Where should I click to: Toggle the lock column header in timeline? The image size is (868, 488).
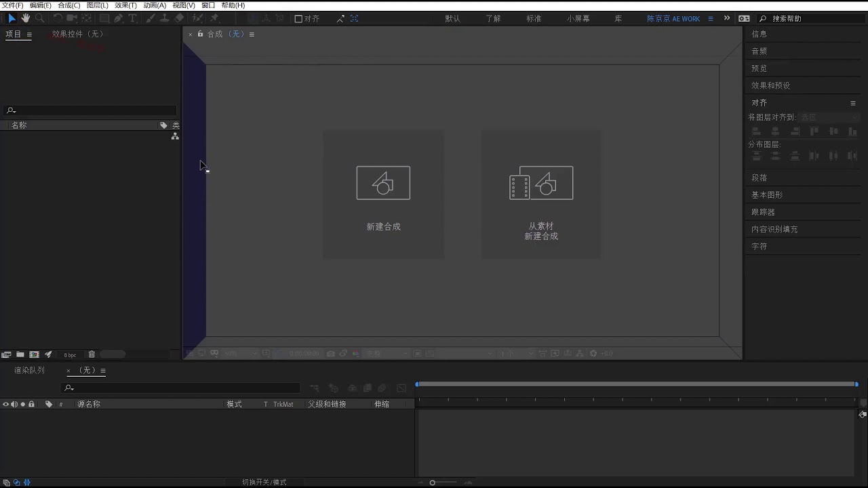click(31, 404)
